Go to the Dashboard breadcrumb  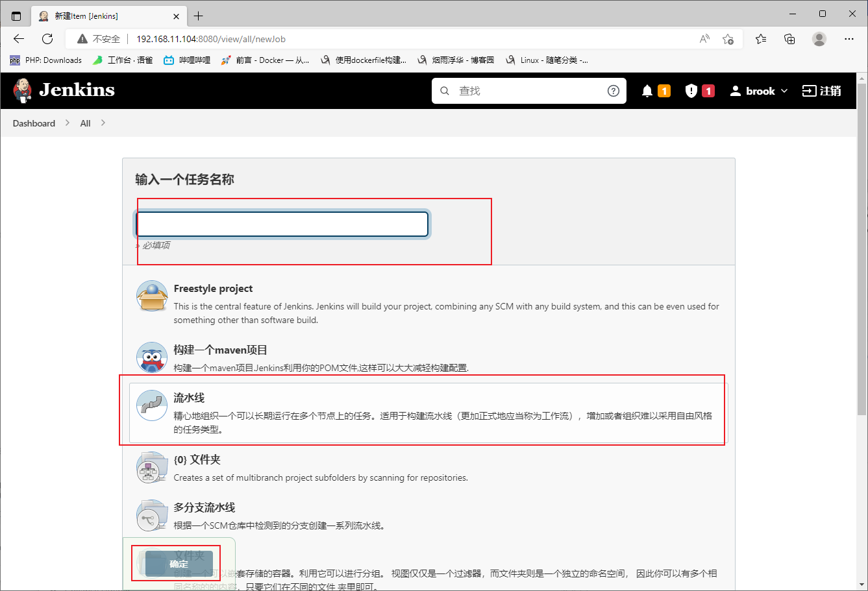point(34,123)
